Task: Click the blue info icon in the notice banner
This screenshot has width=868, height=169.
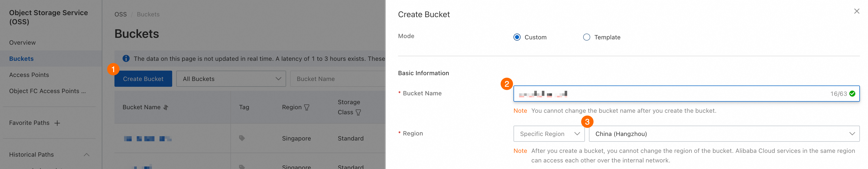Action: click(126, 59)
